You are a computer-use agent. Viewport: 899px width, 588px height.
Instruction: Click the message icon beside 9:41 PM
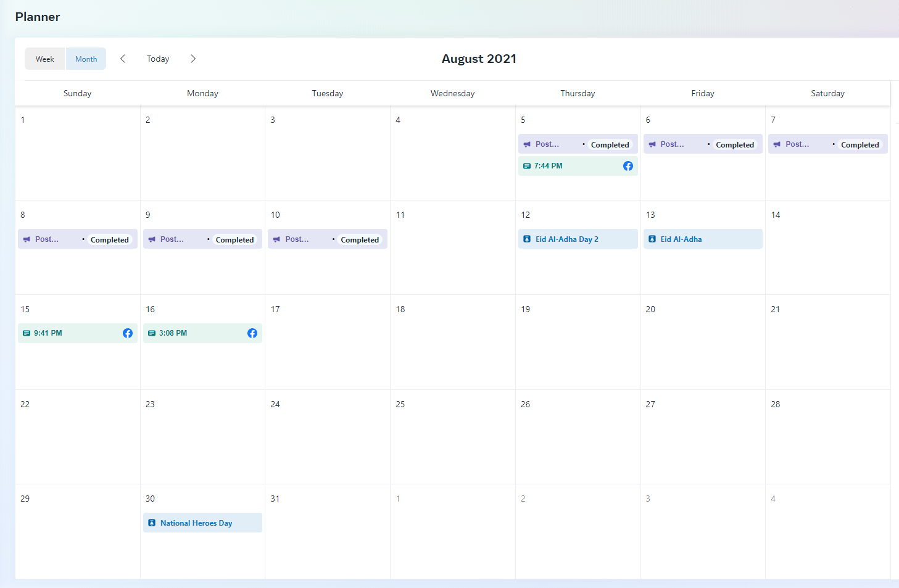pyautogui.click(x=27, y=333)
